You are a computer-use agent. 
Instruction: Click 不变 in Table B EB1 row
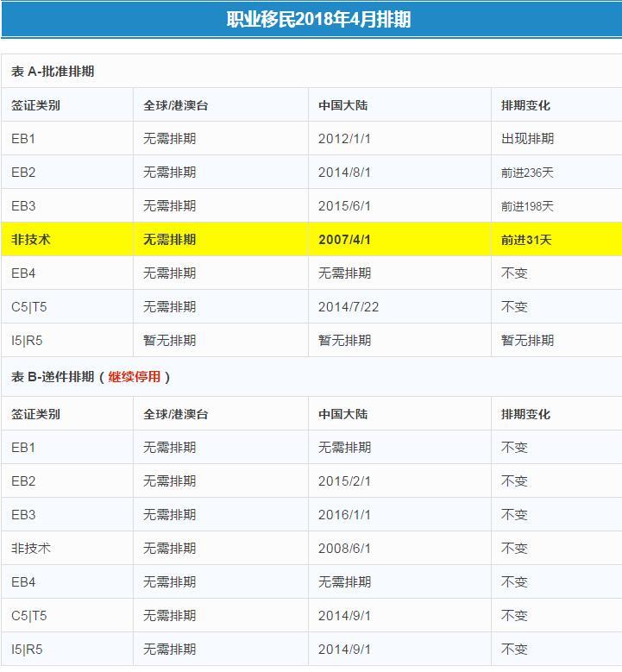pyautogui.click(x=514, y=448)
